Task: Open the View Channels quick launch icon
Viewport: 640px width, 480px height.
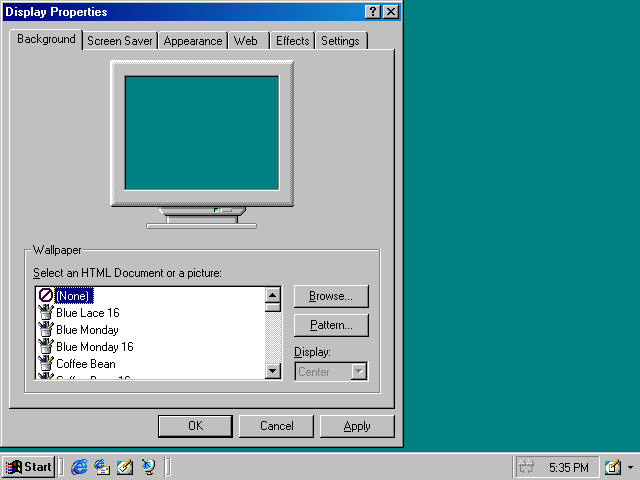Action: [148, 467]
